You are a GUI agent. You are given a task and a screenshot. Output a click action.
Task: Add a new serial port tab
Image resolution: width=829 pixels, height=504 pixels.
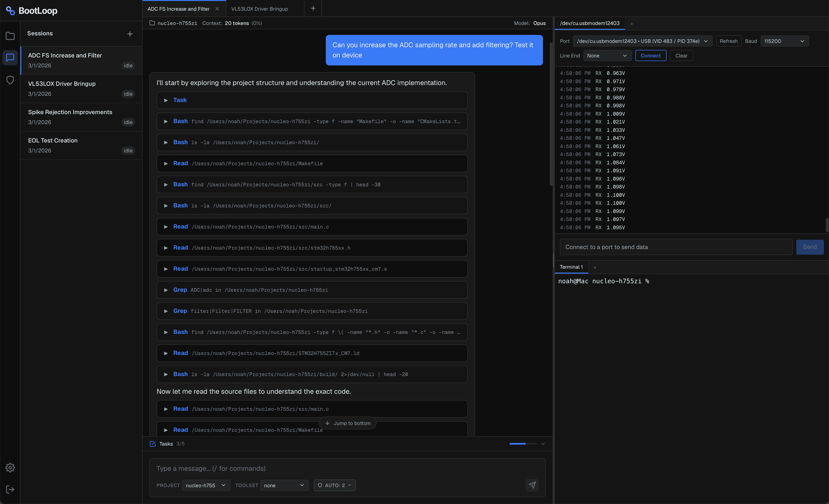[x=631, y=24]
